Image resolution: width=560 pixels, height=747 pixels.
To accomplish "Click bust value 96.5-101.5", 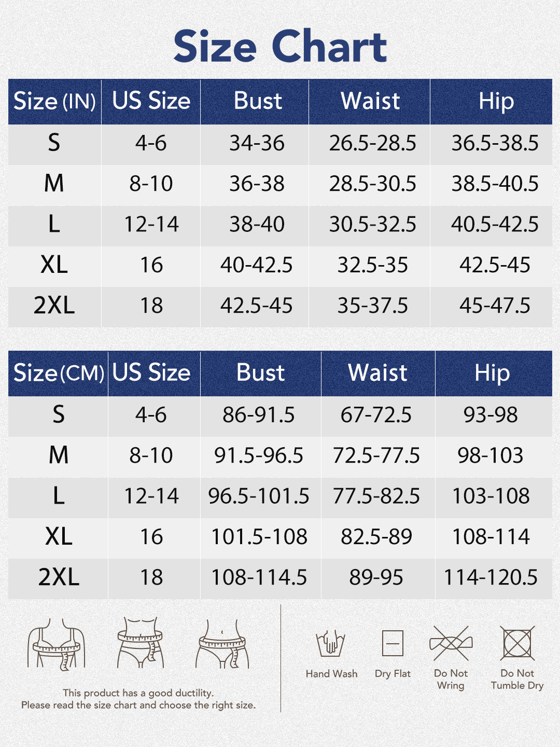I will click(x=259, y=496).
